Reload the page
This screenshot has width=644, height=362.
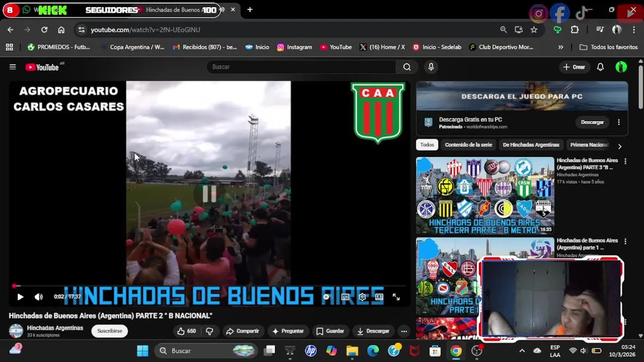[x=44, y=30]
